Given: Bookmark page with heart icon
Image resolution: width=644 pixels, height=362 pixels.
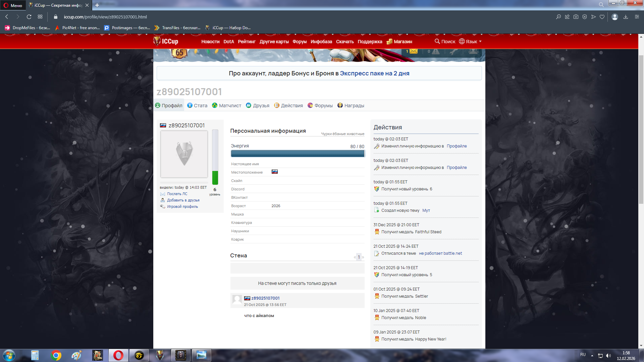Looking at the screenshot, I should 602,17.
